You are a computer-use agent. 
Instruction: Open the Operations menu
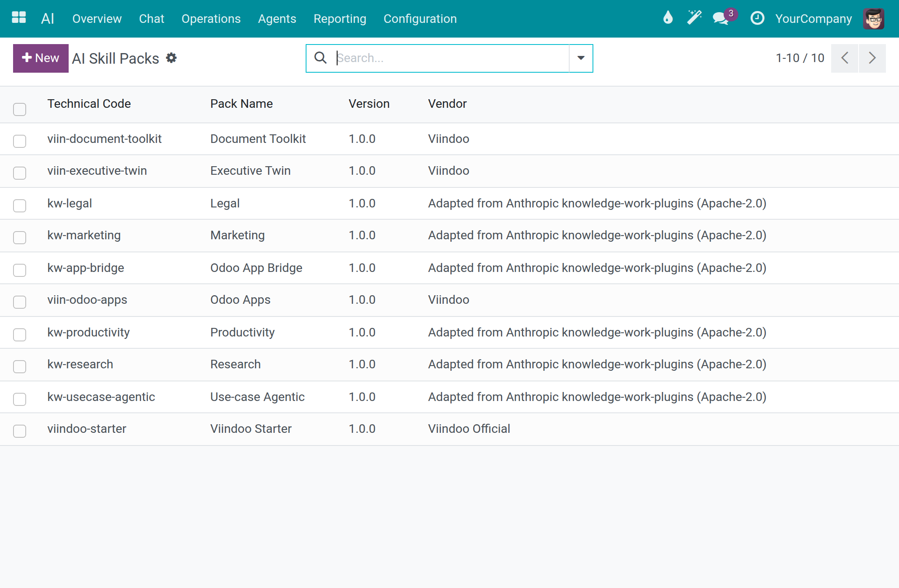click(x=211, y=19)
